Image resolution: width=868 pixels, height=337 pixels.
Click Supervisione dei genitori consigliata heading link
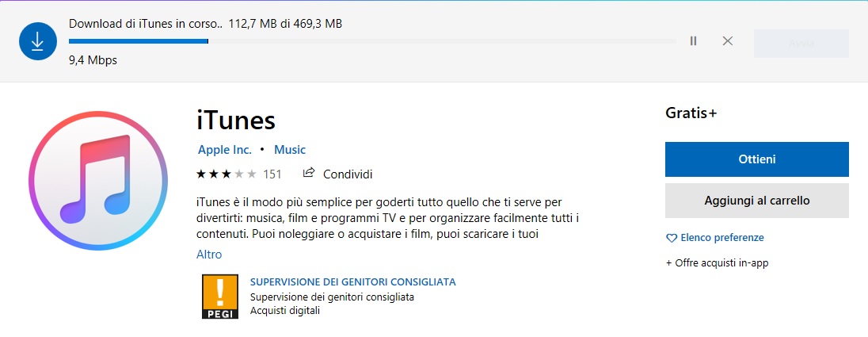(353, 282)
